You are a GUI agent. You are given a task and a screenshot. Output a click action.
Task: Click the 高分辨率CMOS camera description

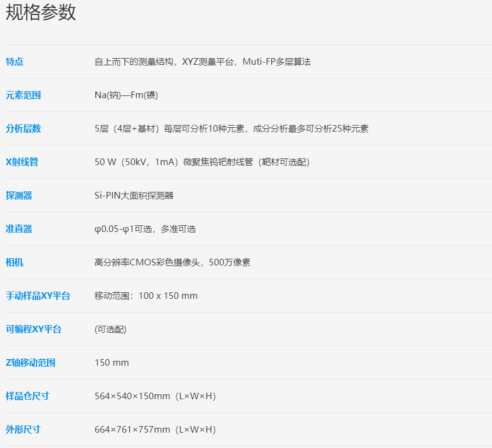pos(172,263)
